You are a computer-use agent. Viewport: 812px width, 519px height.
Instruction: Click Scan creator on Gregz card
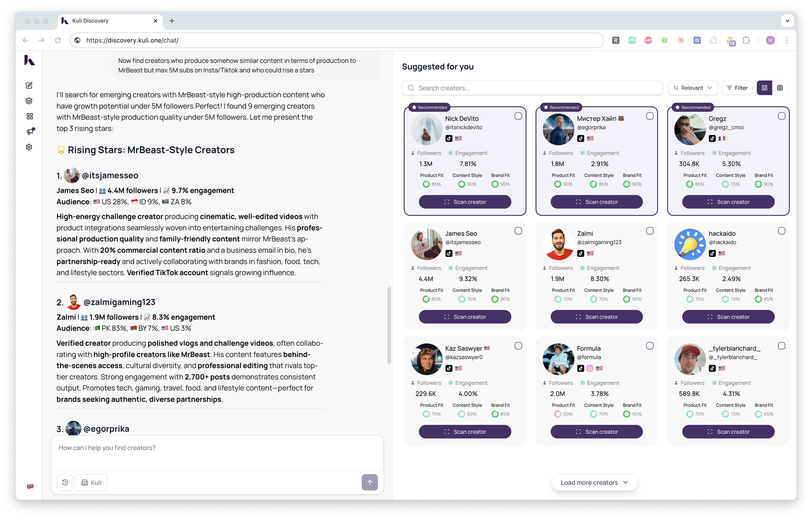[728, 202]
